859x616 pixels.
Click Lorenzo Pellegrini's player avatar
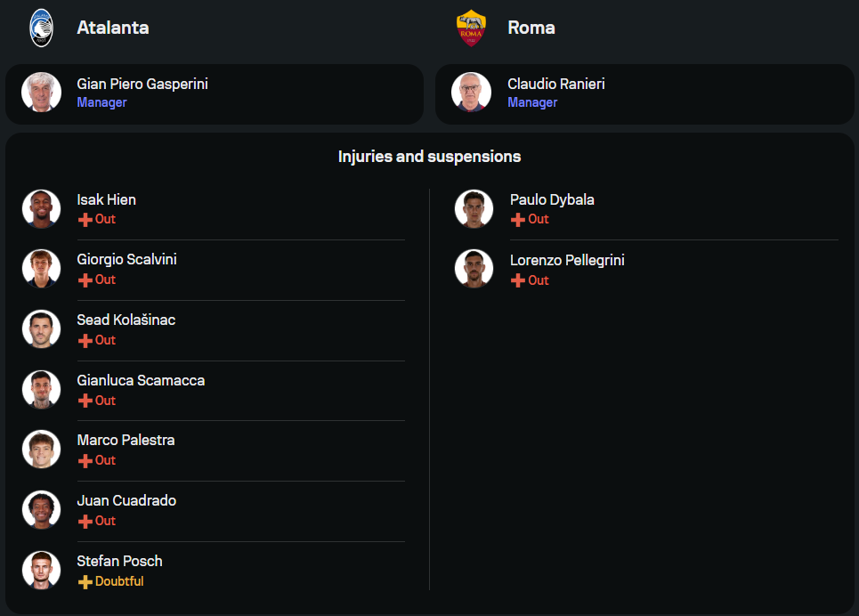click(474, 269)
